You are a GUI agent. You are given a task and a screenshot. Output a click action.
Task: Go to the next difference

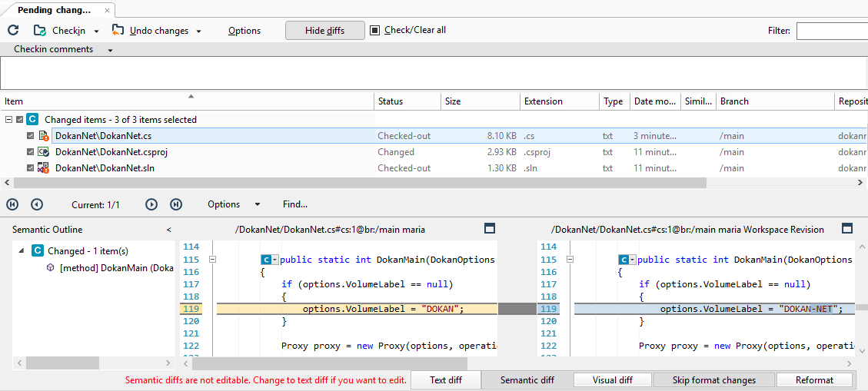pyautogui.click(x=151, y=204)
